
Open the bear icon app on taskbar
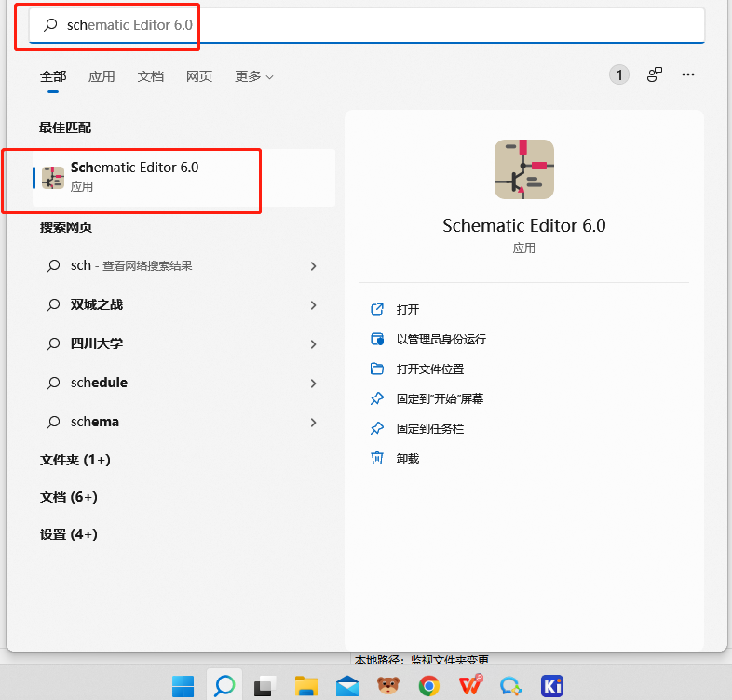(x=388, y=685)
